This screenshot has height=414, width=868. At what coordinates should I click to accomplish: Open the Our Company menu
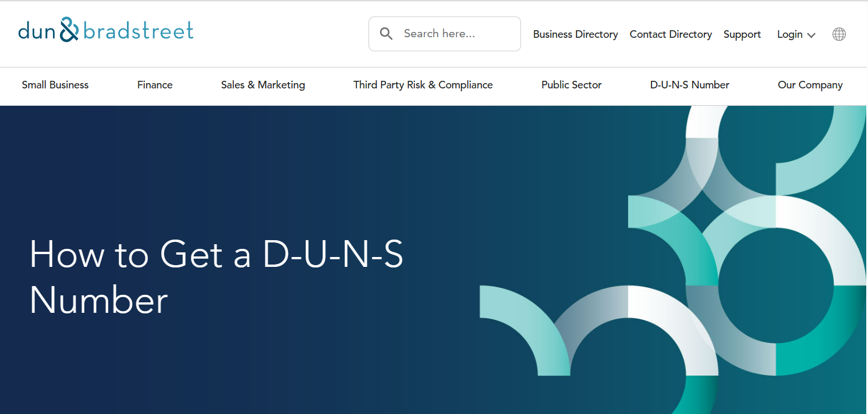pyautogui.click(x=810, y=85)
